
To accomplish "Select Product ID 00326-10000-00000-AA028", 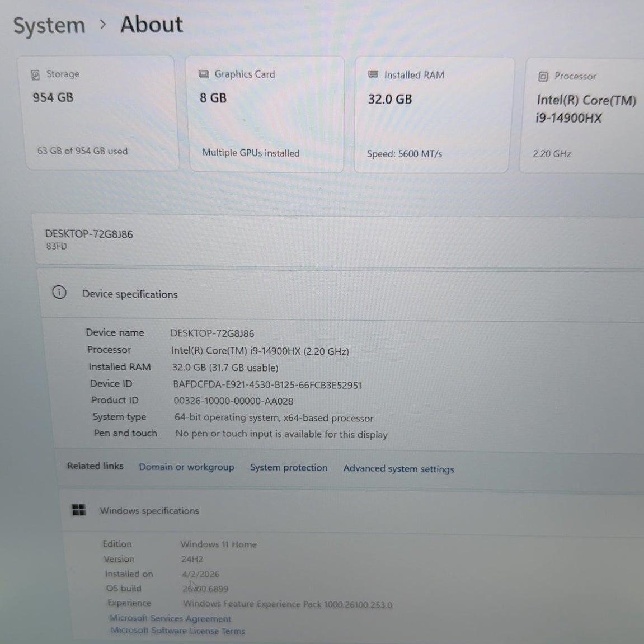I will 233,401.
